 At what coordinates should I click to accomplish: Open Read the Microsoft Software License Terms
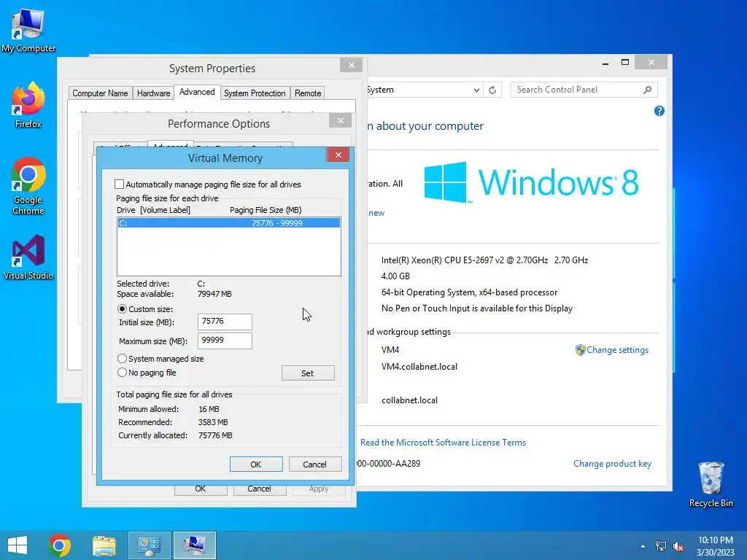coord(443,443)
